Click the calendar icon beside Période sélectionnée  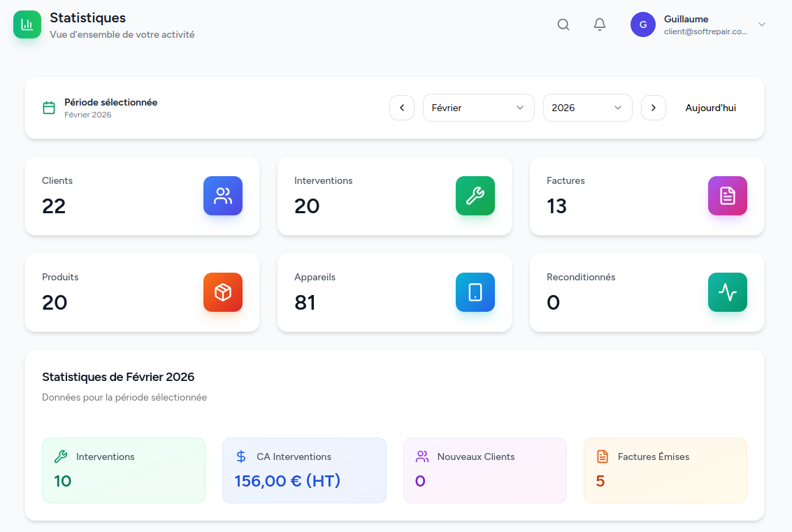pos(49,107)
